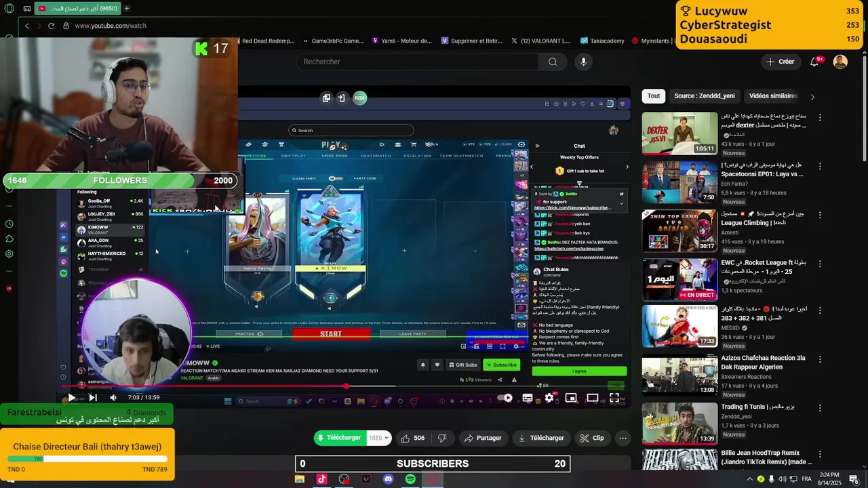Open the Partager share dialog

tap(482, 438)
